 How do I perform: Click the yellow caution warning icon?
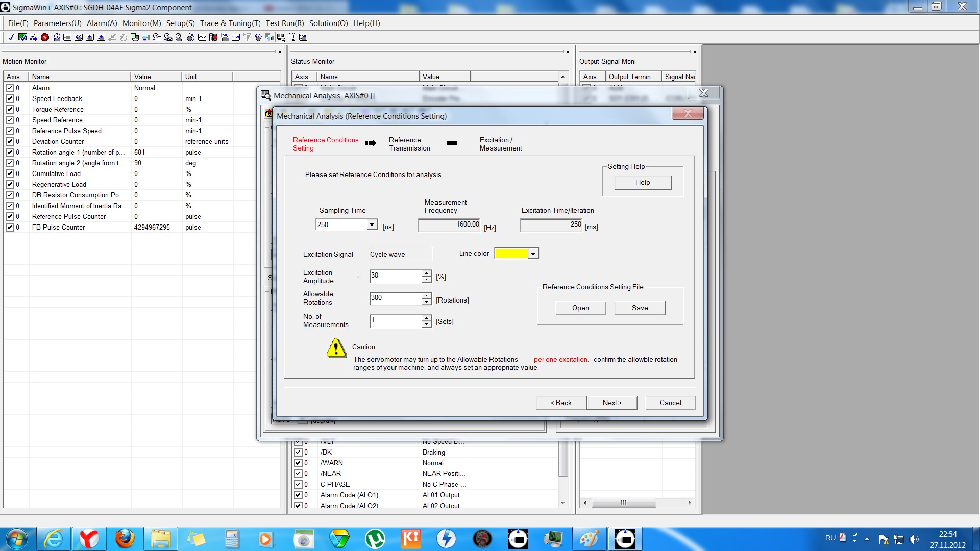tap(336, 348)
